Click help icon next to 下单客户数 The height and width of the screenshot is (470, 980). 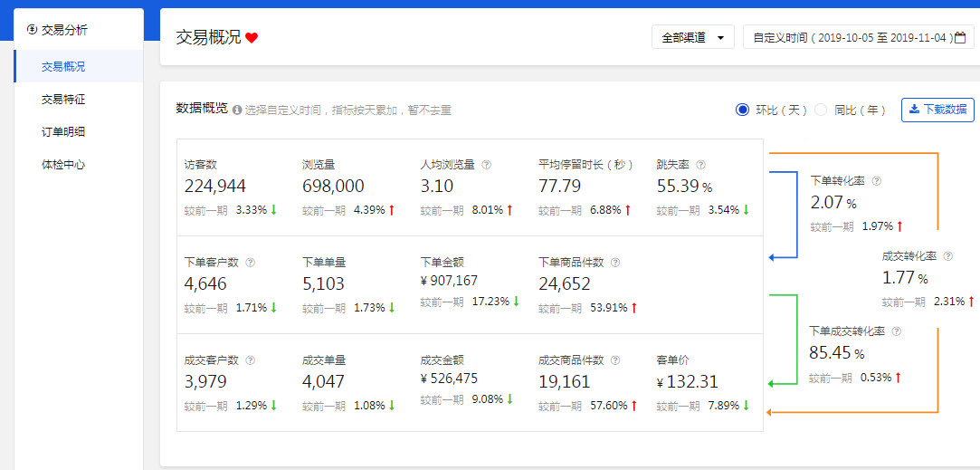pyautogui.click(x=250, y=263)
